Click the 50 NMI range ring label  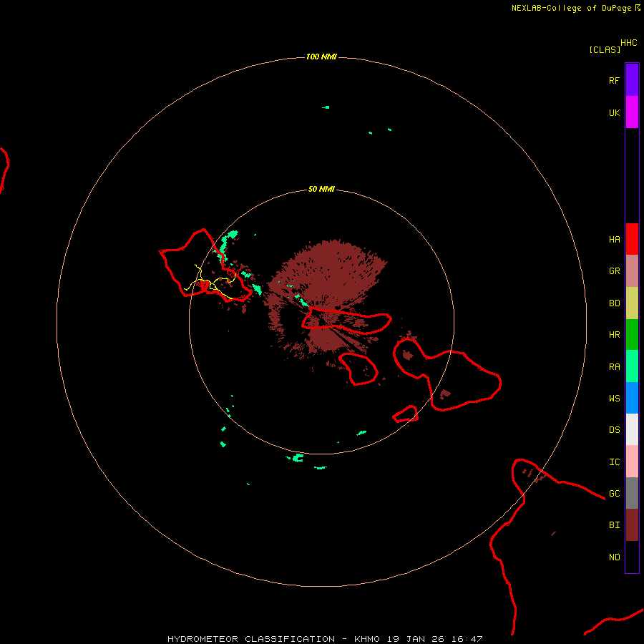pyautogui.click(x=321, y=189)
